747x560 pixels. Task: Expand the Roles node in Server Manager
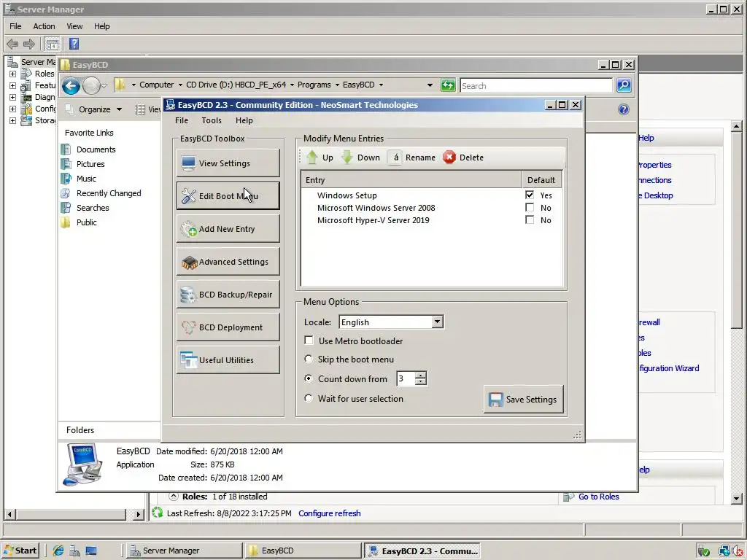12,74
